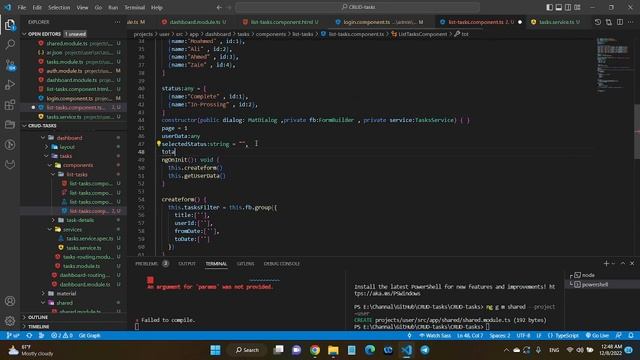
Task: Toggle primary sidebar layout icon
Action: point(549,7)
